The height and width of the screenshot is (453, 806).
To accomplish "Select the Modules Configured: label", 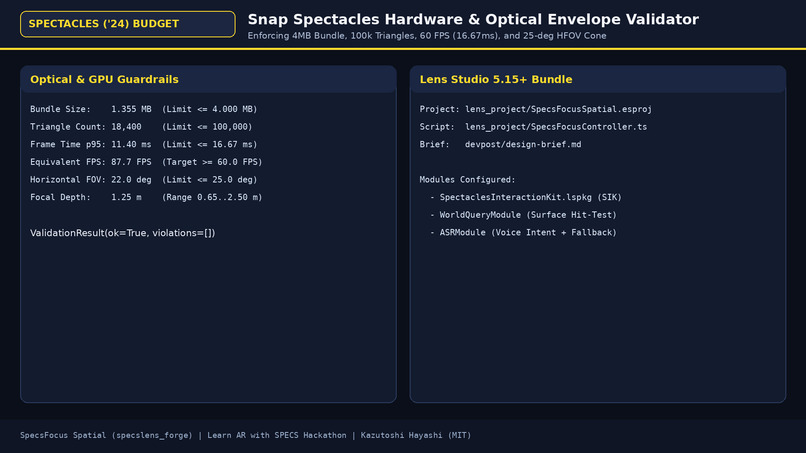I will point(467,179).
